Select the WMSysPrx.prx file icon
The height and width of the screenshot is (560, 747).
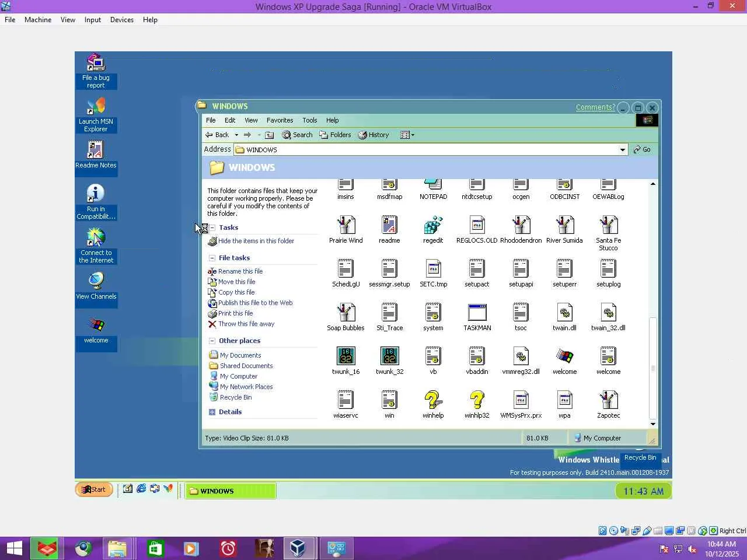click(x=521, y=400)
